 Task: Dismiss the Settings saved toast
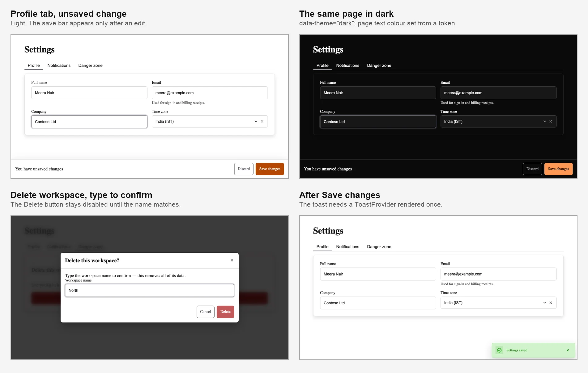coord(568,350)
